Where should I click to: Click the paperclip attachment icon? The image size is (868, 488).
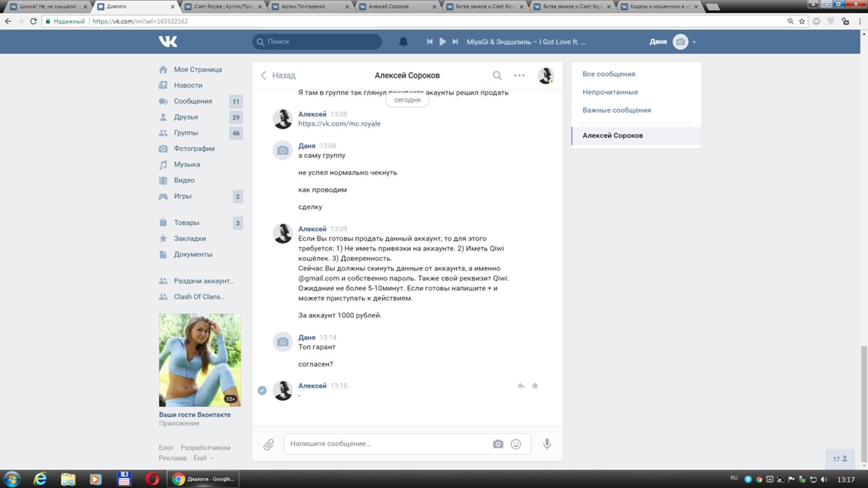(269, 444)
